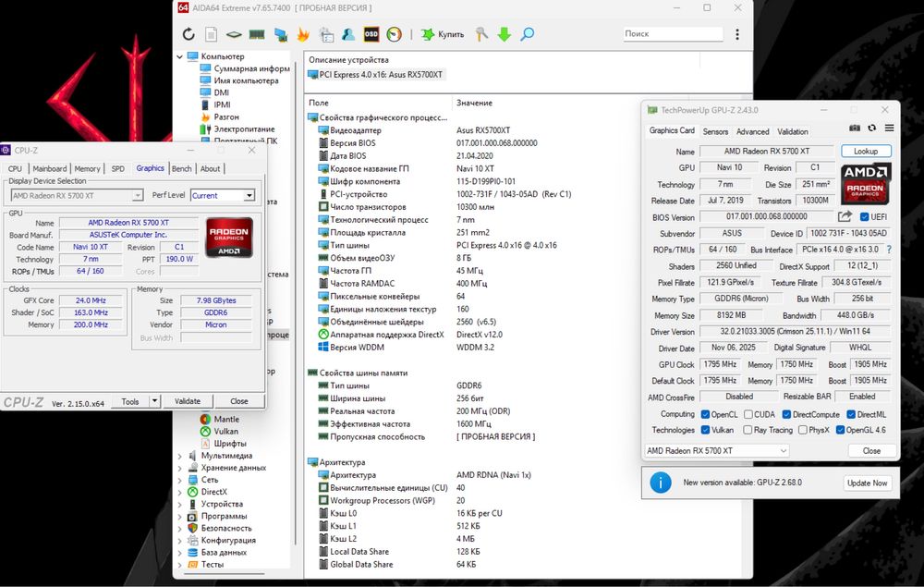Switch to the Bench tab in CPU-Z

[181, 168]
